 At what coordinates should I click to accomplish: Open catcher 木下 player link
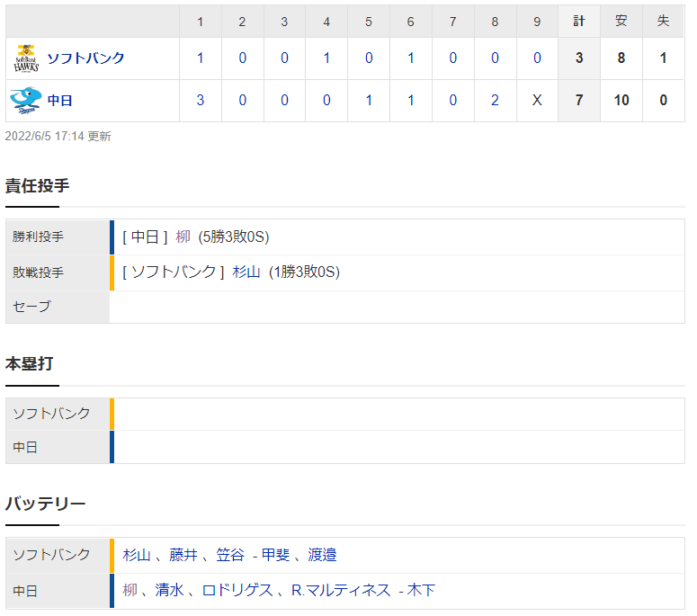coord(421,590)
